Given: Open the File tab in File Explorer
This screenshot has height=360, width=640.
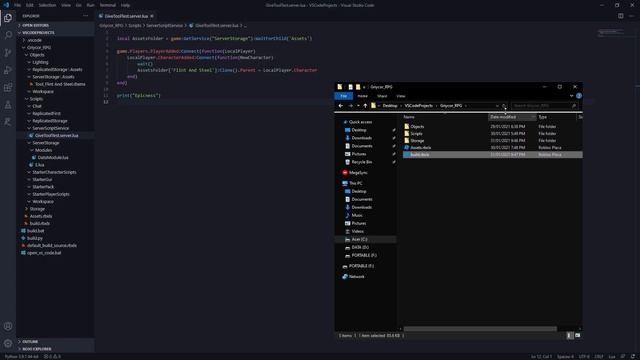Looking at the screenshot, I should [344, 96].
